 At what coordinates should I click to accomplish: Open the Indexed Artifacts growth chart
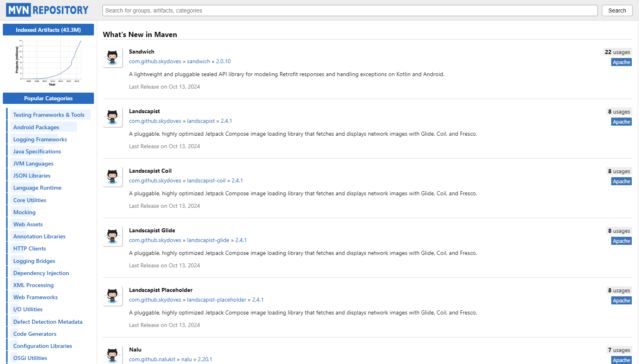pos(48,62)
